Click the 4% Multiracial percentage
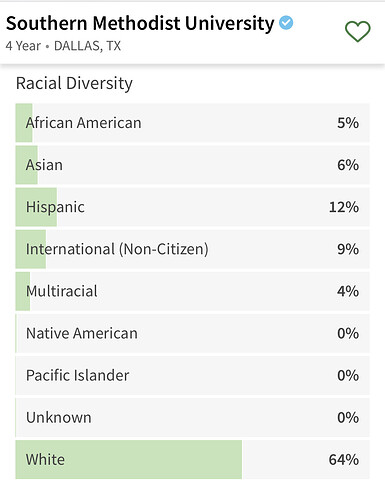Screen dimensions: 385x500 coord(348,291)
